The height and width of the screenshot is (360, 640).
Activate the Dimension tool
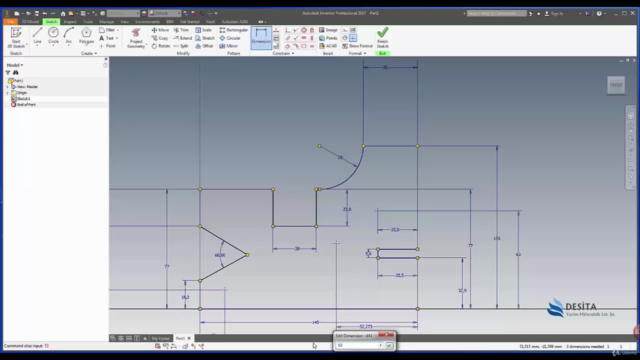pos(261,38)
